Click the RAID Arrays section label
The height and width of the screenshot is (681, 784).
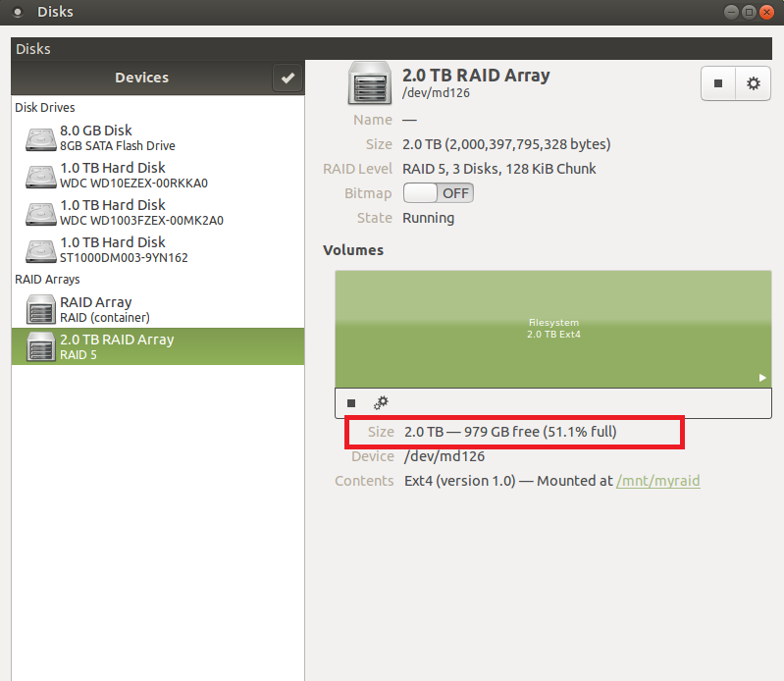[47, 280]
